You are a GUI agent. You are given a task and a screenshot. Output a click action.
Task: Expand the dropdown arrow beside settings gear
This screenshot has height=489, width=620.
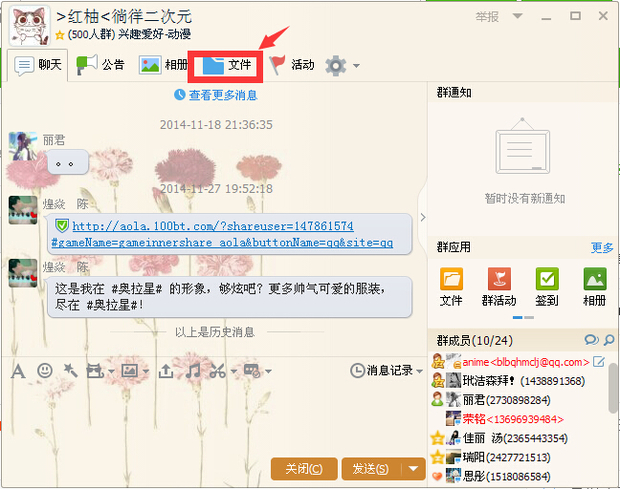click(x=356, y=66)
